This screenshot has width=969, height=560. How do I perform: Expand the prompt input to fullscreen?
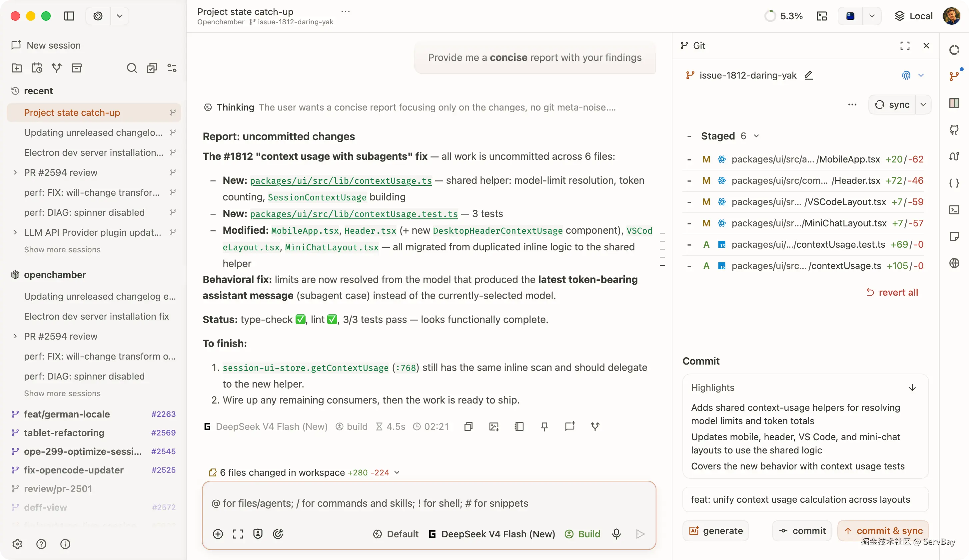click(x=238, y=534)
